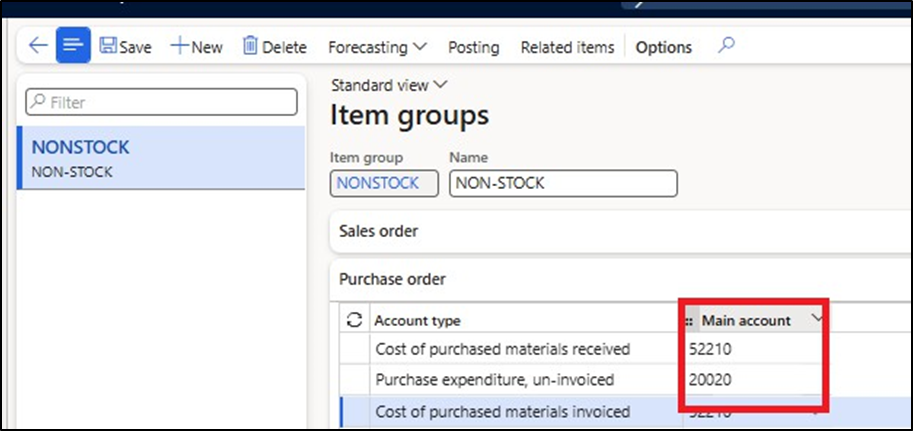The width and height of the screenshot is (913, 431).
Task: Toggle the list pane icon
Action: coord(73,46)
